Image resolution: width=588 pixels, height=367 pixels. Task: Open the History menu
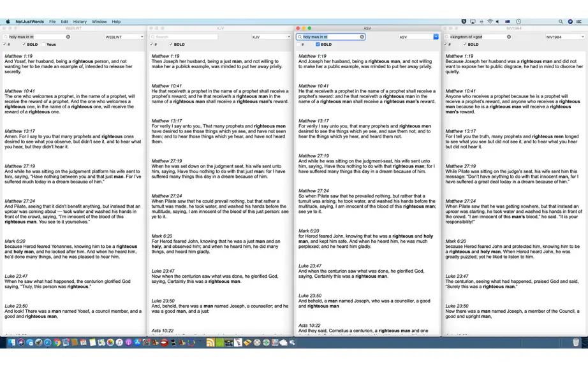[80, 22]
